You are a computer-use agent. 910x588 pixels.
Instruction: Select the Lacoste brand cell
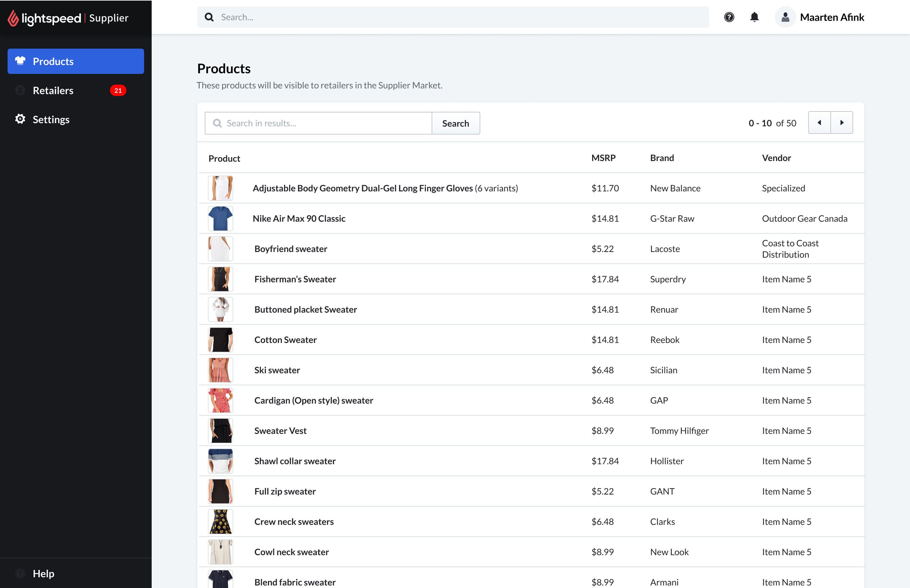[665, 249]
